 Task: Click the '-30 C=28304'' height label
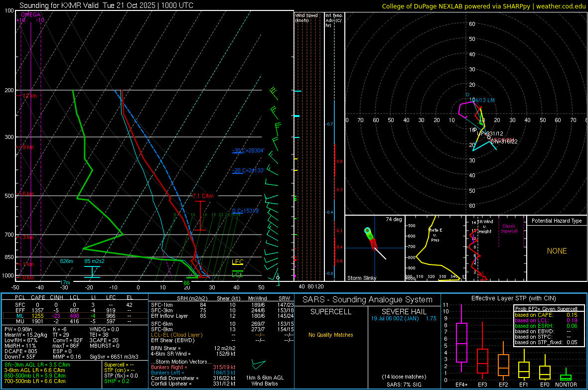coord(248,150)
